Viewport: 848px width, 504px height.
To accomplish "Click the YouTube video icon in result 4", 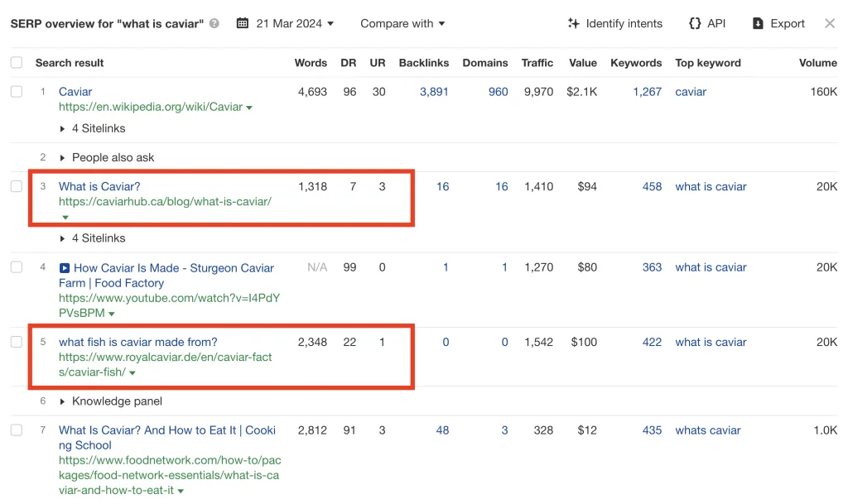I will (65, 268).
